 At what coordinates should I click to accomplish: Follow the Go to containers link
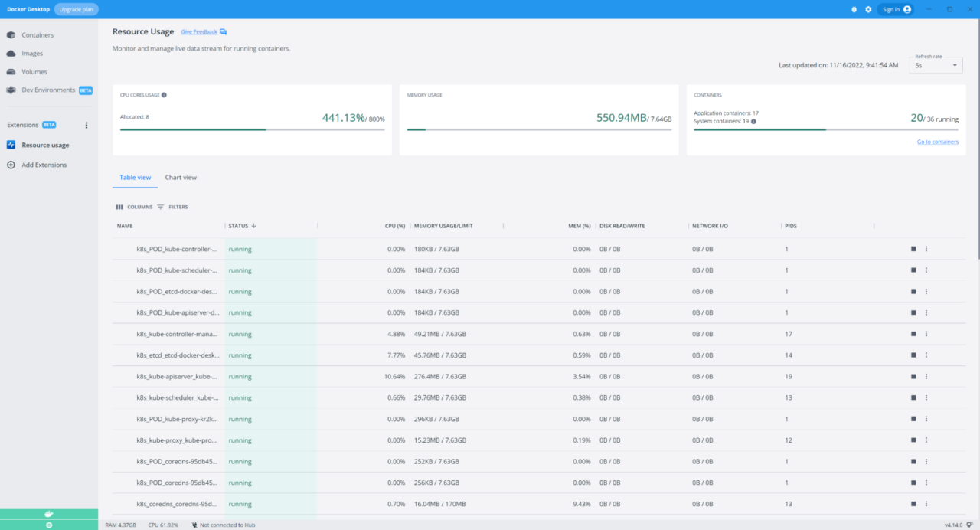[937, 141]
